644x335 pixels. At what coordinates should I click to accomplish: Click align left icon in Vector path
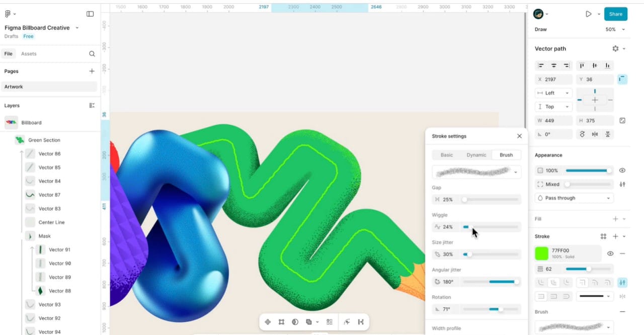pos(541,65)
